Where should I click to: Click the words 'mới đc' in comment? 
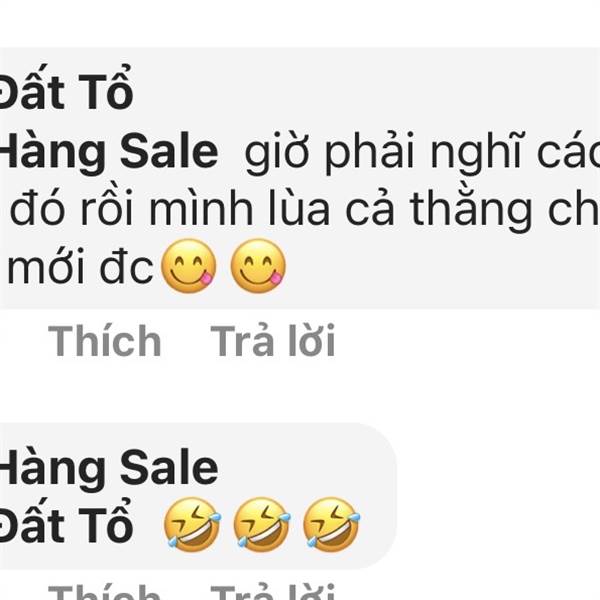click(80, 267)
